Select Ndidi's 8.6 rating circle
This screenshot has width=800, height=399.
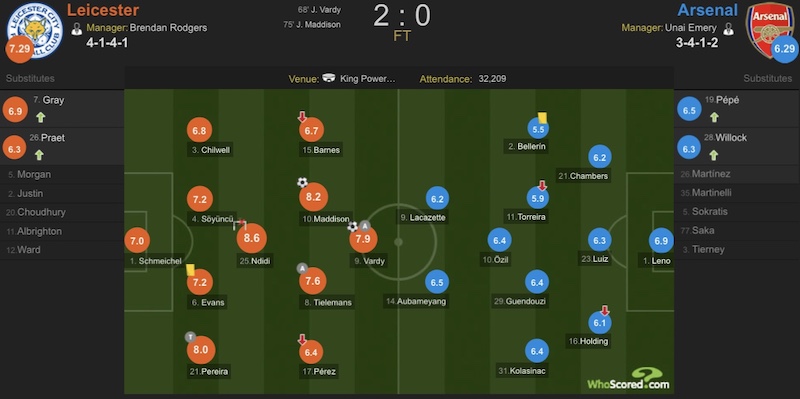[252, 239]
